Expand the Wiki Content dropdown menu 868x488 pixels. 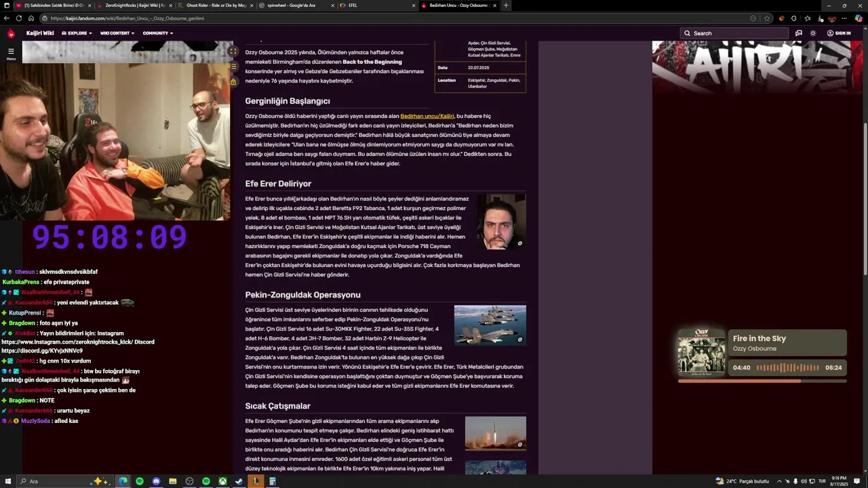(117, 33)
